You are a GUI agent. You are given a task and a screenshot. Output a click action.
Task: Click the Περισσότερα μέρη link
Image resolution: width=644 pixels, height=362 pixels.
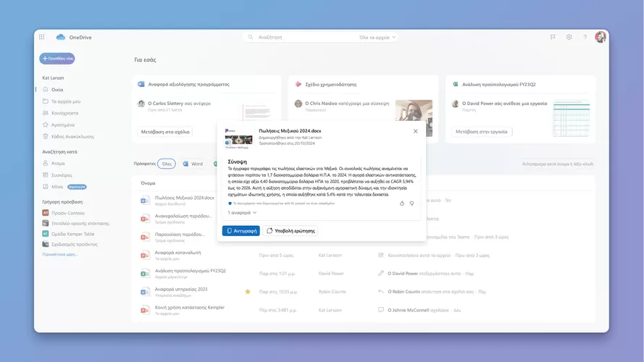[x=60, y=254]
